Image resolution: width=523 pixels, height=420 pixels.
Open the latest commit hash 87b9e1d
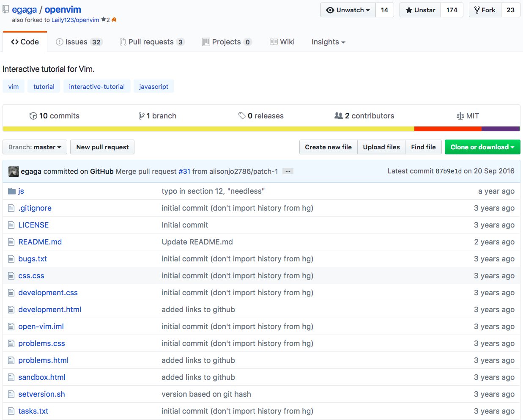point(449,171)
